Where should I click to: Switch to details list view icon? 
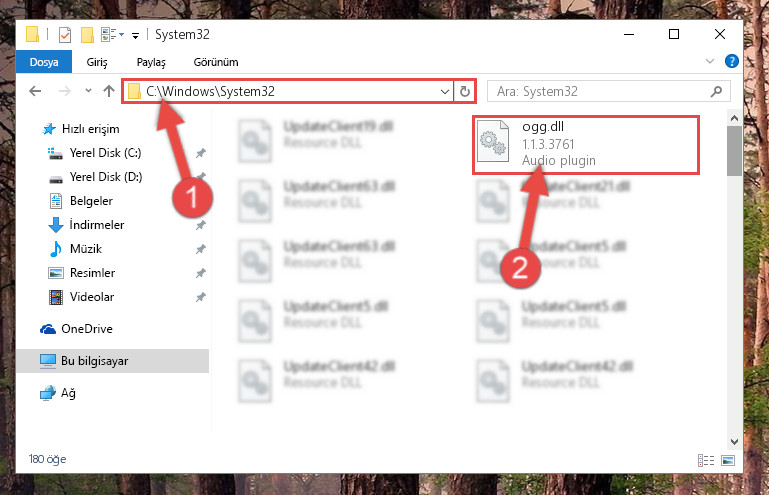pyautogui.click(x=706, y=460)
